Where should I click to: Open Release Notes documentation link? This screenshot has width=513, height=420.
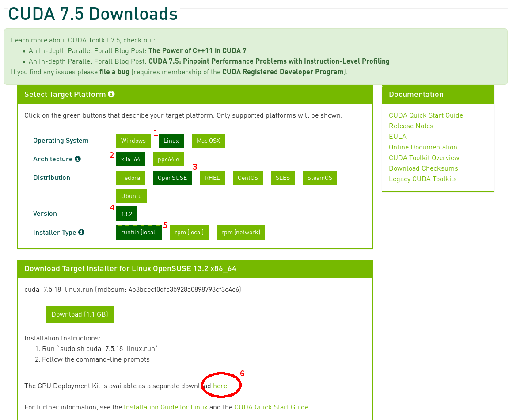tap(411, 126)
